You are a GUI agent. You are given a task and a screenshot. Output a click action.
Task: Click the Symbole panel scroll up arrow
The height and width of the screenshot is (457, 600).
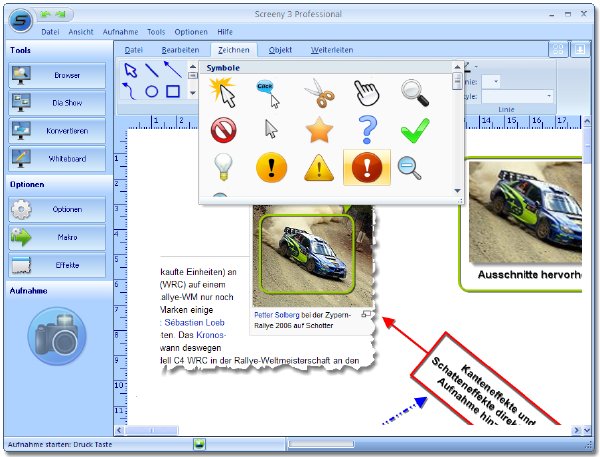457,67
